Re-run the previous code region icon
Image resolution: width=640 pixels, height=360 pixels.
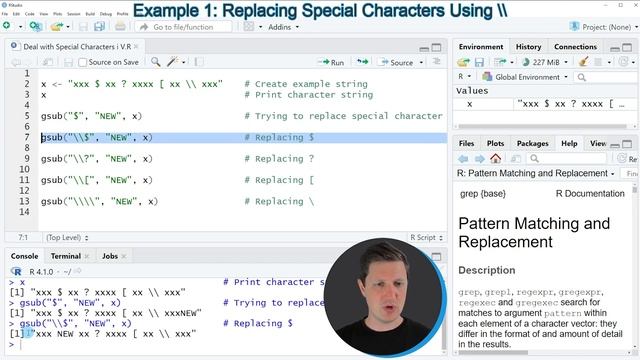pos(362,62)
